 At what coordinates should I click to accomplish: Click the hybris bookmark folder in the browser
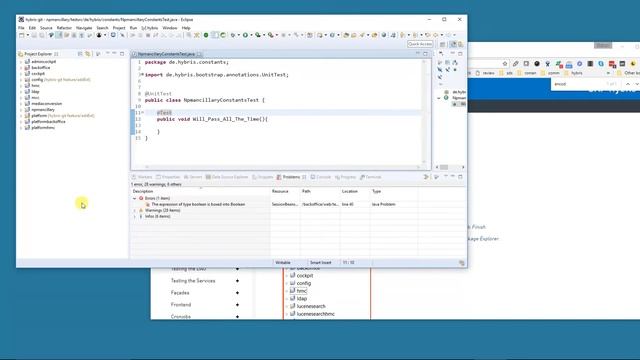(x=573, y=73)
